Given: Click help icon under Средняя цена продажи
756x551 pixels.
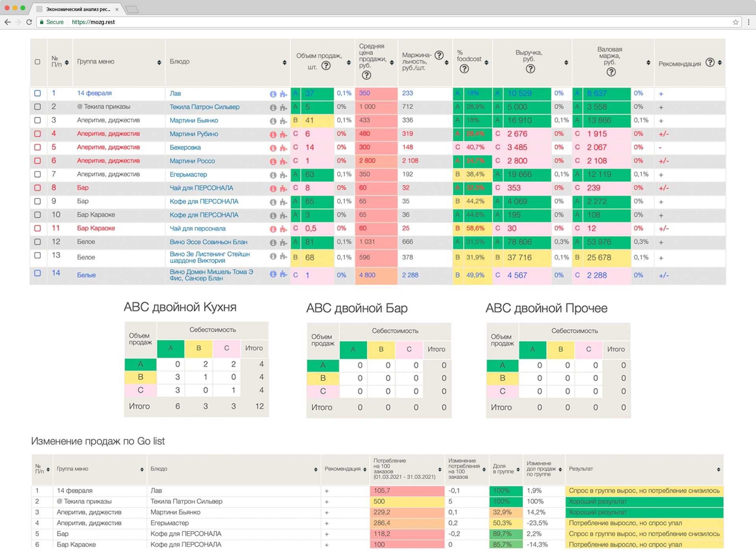Looking at the screenshot, I should coord(366,75).
